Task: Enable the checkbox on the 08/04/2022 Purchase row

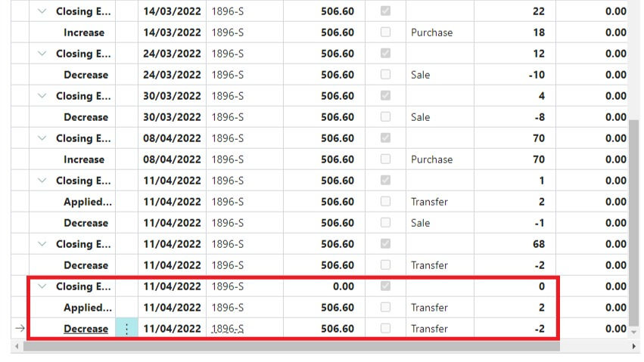Action: tap(385, 159)
